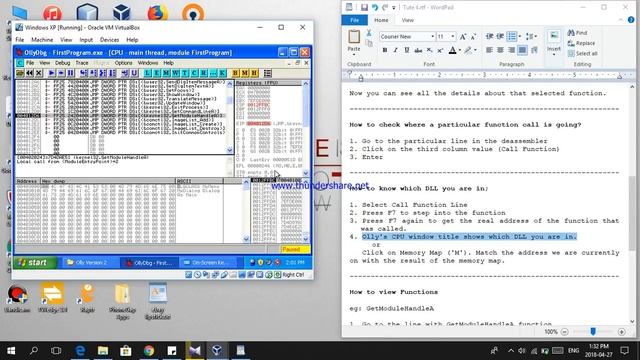Open OllyDbg Log window with L button
The width and height of the screenshot is (640, 360).
point(147,73)
